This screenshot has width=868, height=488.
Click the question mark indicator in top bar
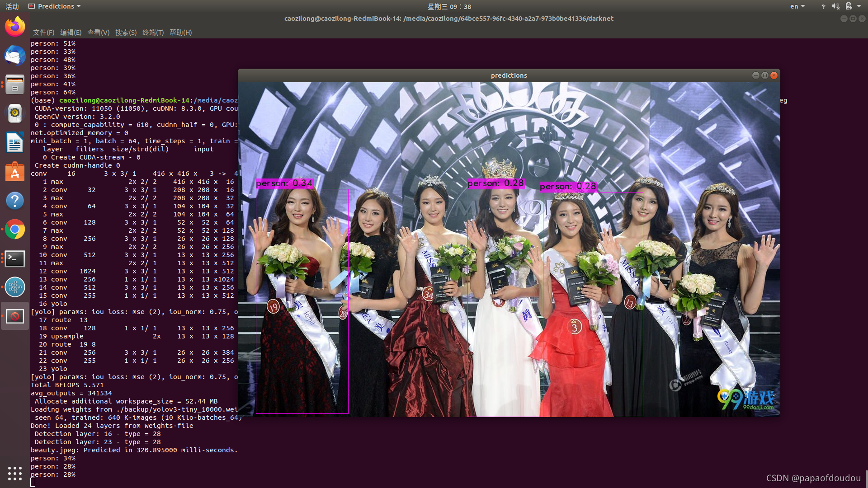tap(823, 6)
